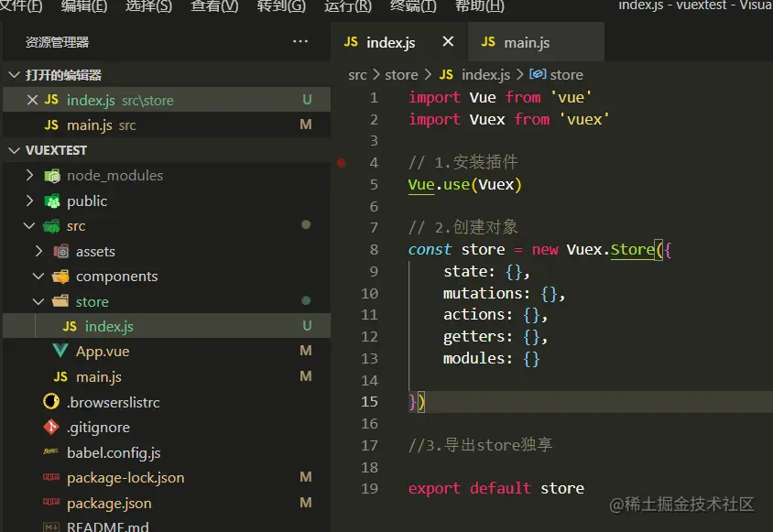This screenshot has height=532, width=773.
Task: Click the npm icon of package-lock.json
Action: click(51, 477)
